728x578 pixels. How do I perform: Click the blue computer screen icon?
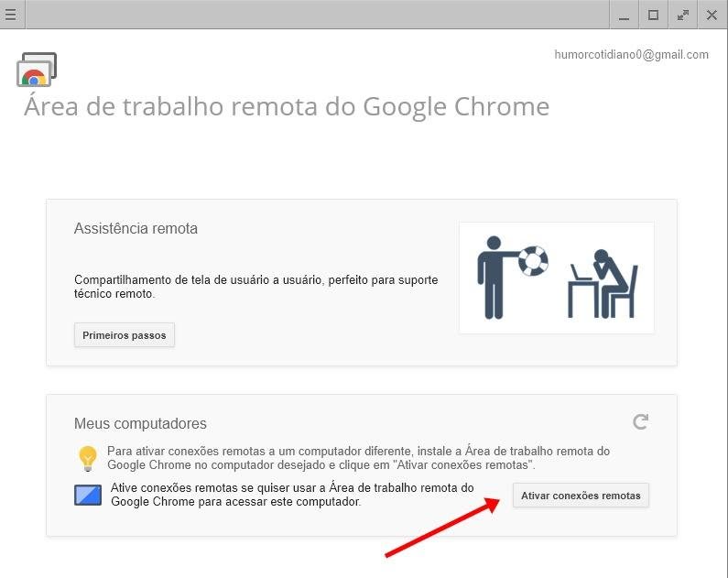(x=88, y=496)
